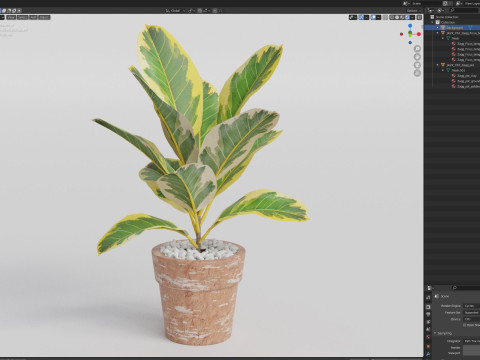Viewport: 480px width, 360px height.
Task: Open Integrator dropdown in Sampling
Action: pyautogui.click(x=471, y=341)
